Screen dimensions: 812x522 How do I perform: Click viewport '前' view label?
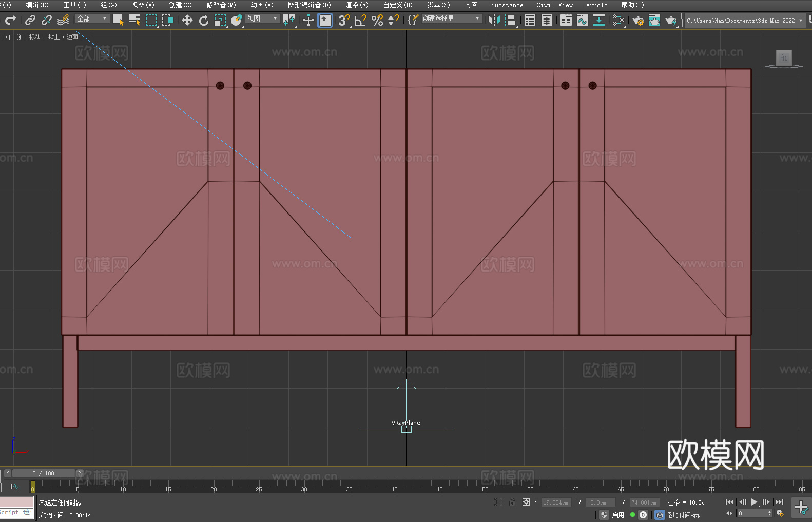click(x=18, y=37)
